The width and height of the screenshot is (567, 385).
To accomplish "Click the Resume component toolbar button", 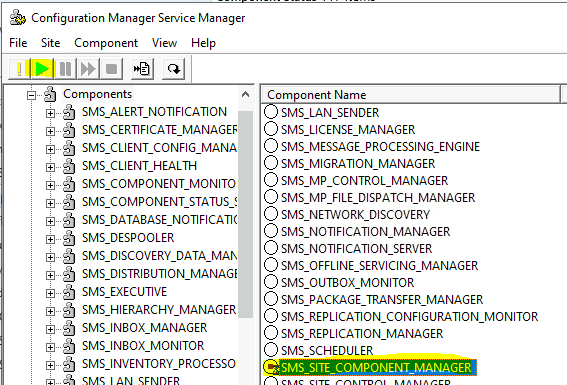I will click(x=88, y=69).
